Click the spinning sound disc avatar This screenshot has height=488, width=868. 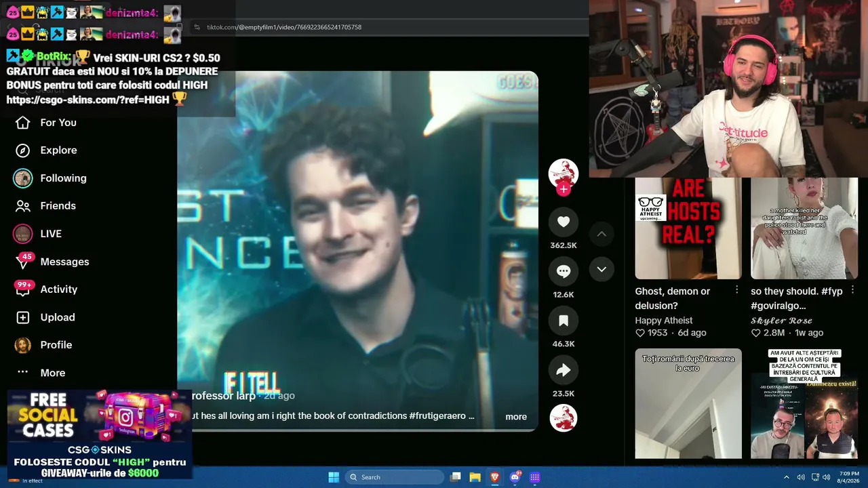564,418
